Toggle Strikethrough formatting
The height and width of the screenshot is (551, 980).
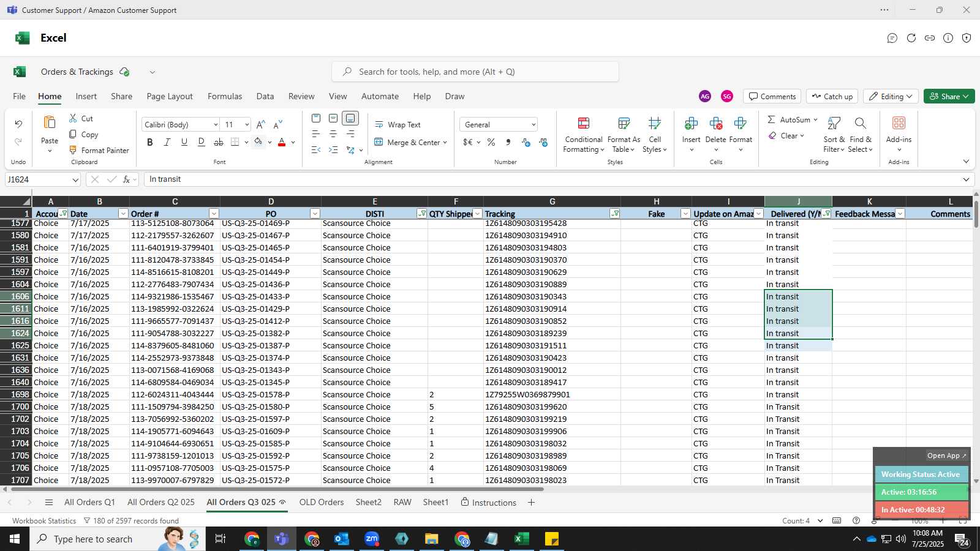pos(218,142)
